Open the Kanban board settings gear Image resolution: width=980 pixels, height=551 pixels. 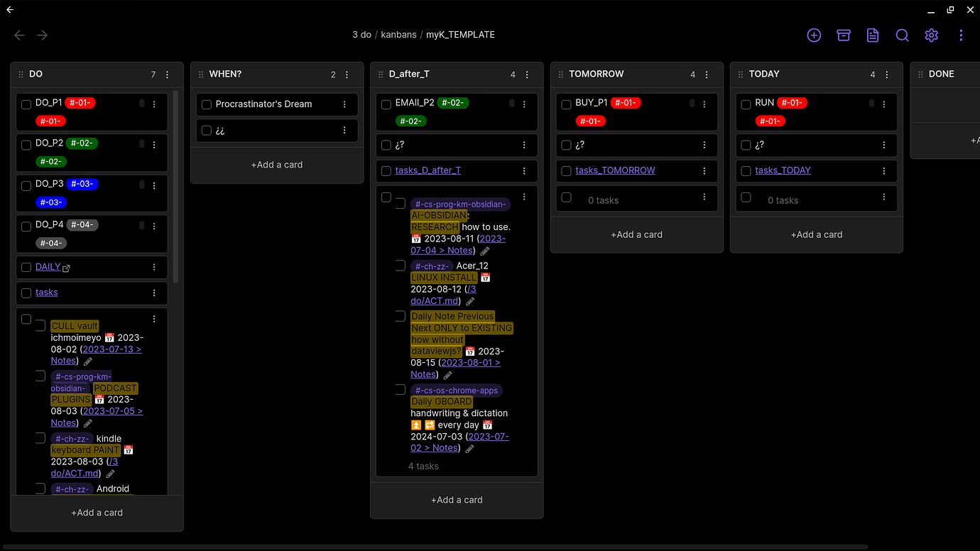[x=931, y=35]
